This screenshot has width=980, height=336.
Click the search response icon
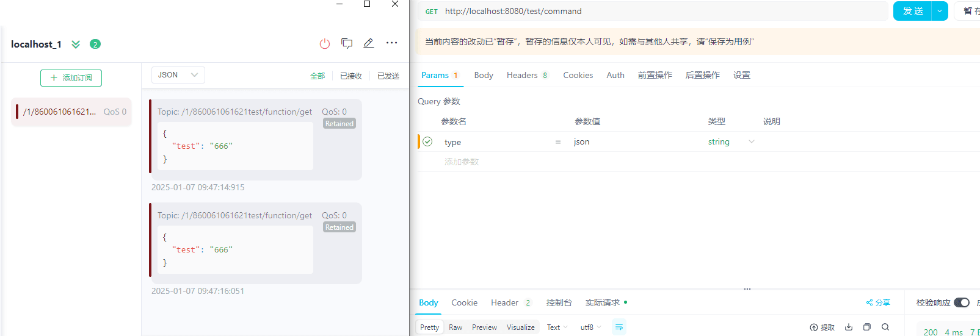pos(885,327)
